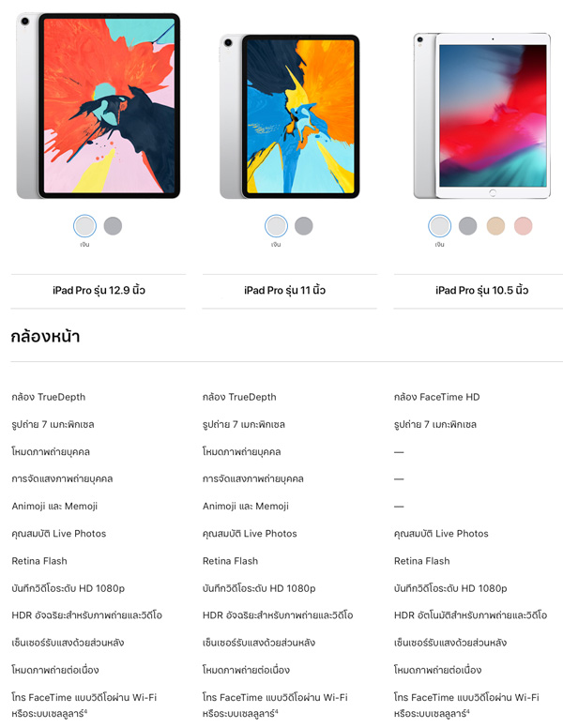
Task: Click footnote 4 in the 11-inch FaceTime row
Action: [277, 711]
